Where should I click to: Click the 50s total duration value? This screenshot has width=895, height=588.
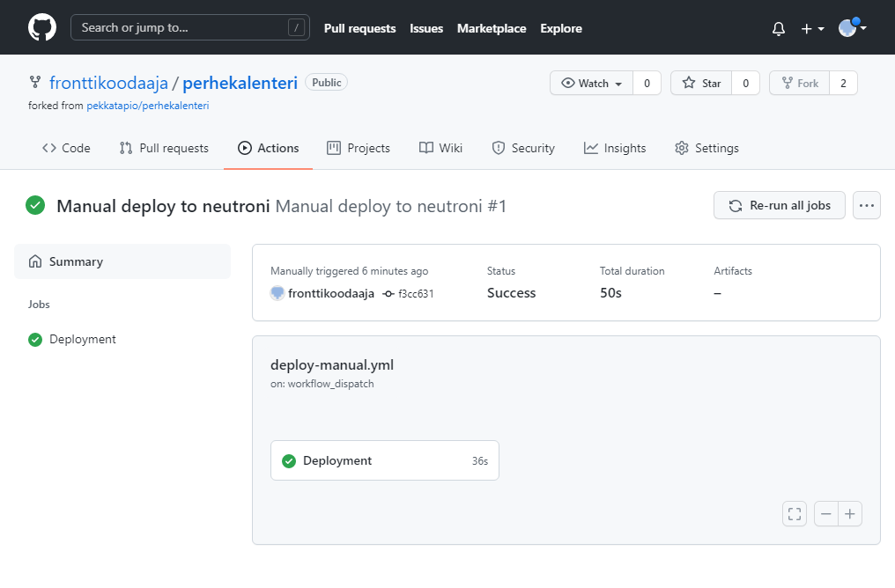coord(610,293)
